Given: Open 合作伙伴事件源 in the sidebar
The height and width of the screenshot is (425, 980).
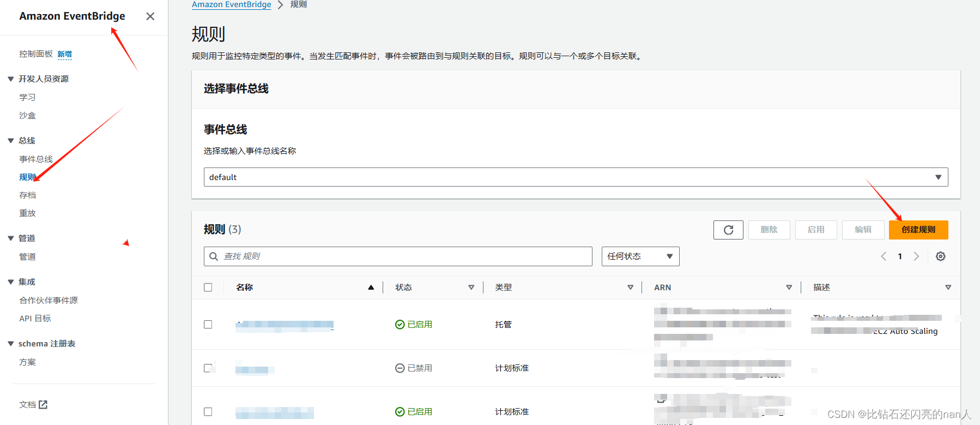Looking at the screenshot, I should 49,301.
